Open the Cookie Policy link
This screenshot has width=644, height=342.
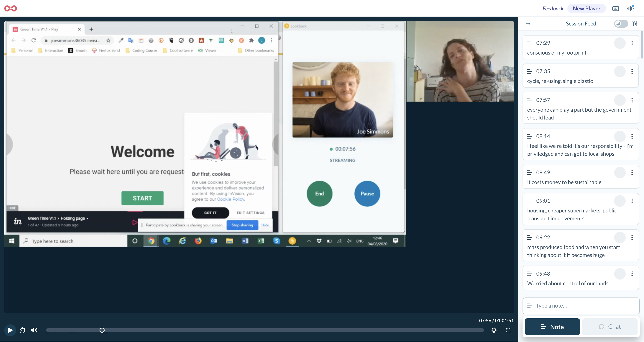click(x=231, y=199)
